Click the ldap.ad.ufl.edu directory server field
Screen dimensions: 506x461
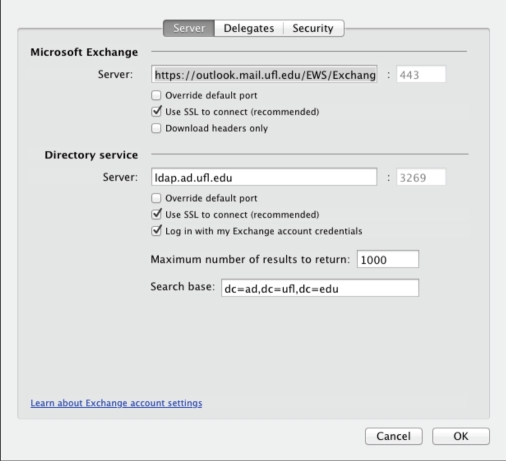pyautogui.click(x=264, y=177)
